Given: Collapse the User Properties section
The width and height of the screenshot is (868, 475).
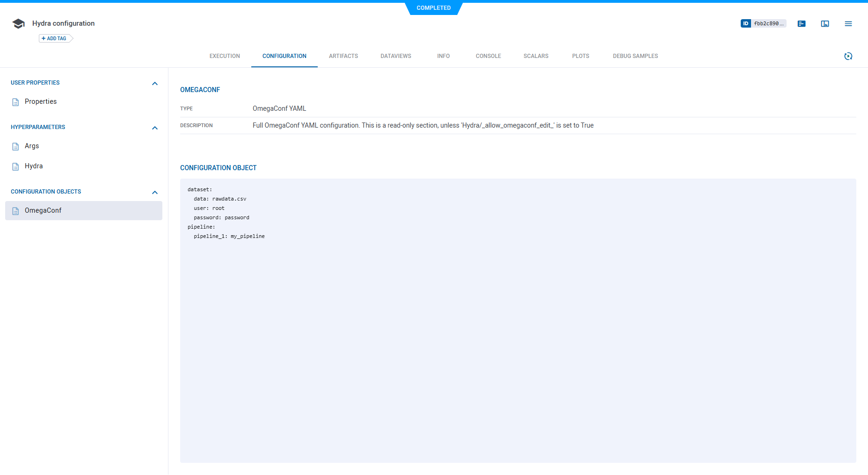Looking at the screenshot, I should [x=155, y=83].
